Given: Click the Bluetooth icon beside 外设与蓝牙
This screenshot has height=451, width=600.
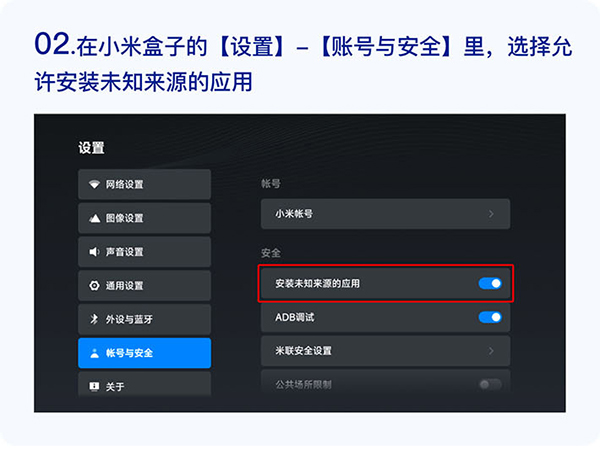Looking at the screenshot, I should 95,320.
